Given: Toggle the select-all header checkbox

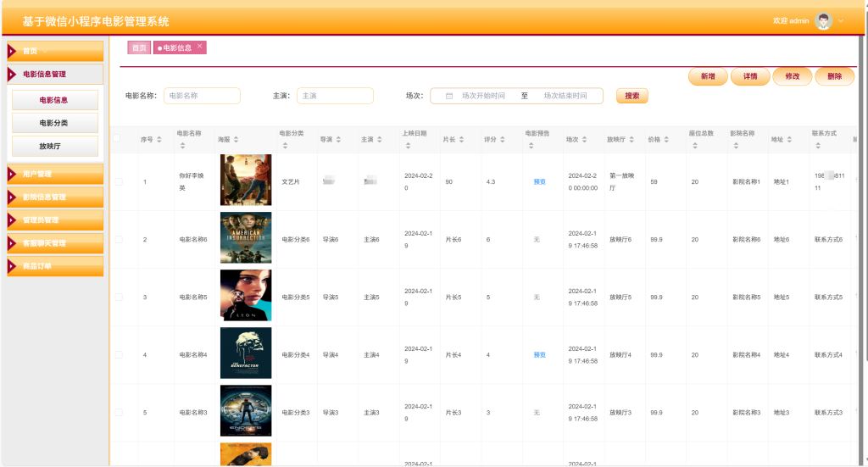Looking at the screenshot, I should tap(117, 138).
